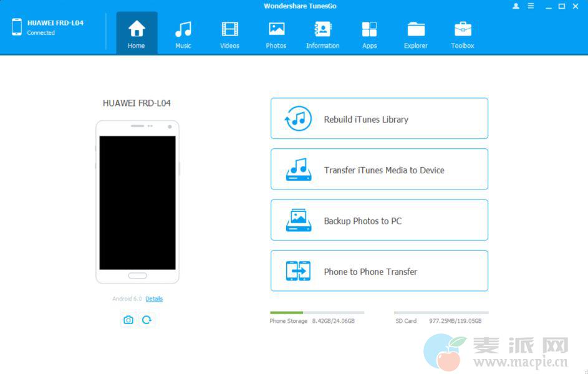588x374 pixels.
Task: Click the user account icon
Action: 516,6
